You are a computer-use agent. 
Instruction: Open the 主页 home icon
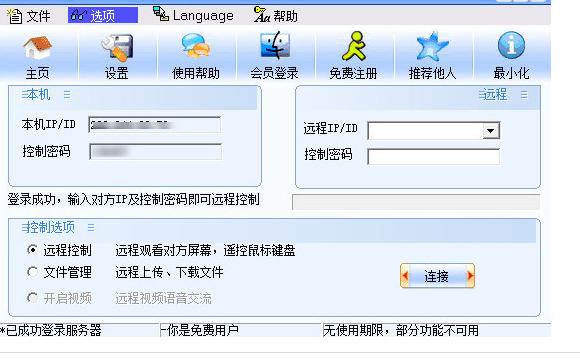click(x=37, y=48)
